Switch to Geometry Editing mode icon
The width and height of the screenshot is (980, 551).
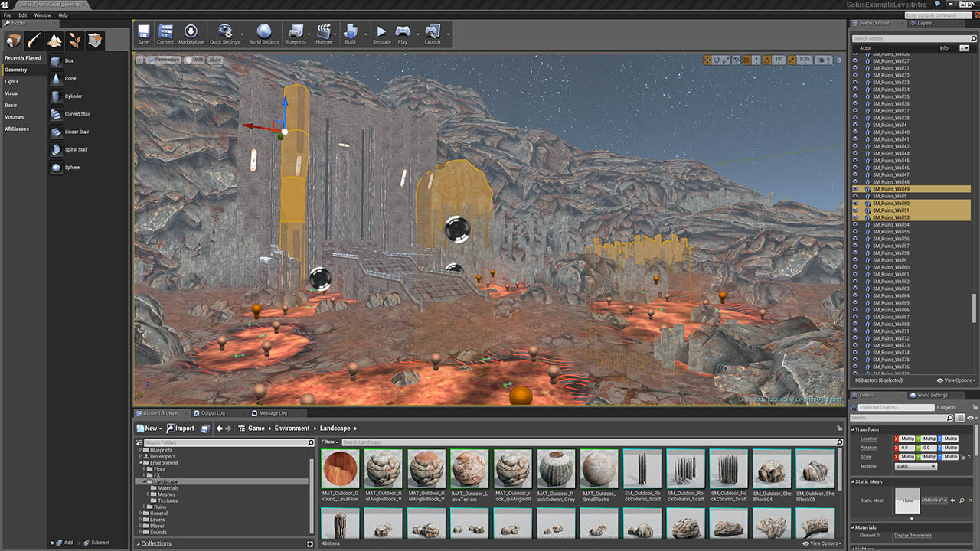point(95,41)
